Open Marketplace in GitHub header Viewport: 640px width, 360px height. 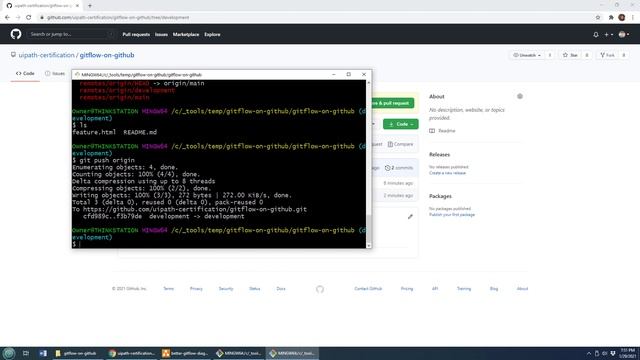186,35
